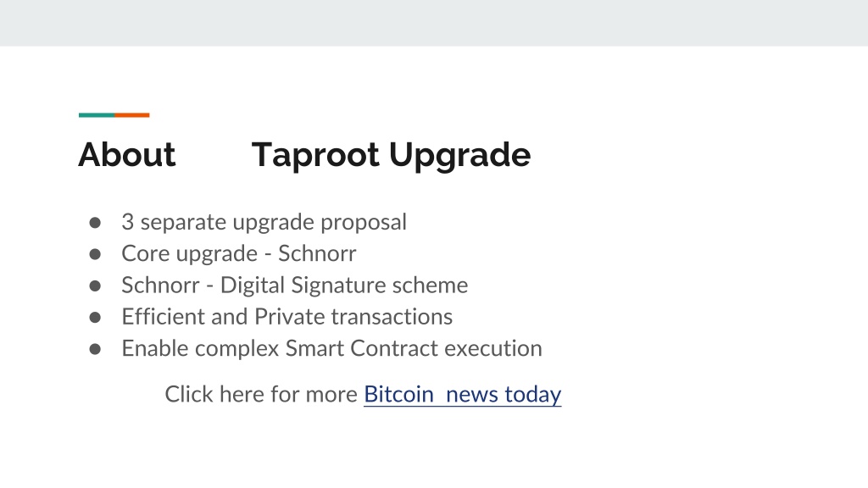Click the grey header bar at top
Viewport: 868px width, 488px height.
click(434, 23)
